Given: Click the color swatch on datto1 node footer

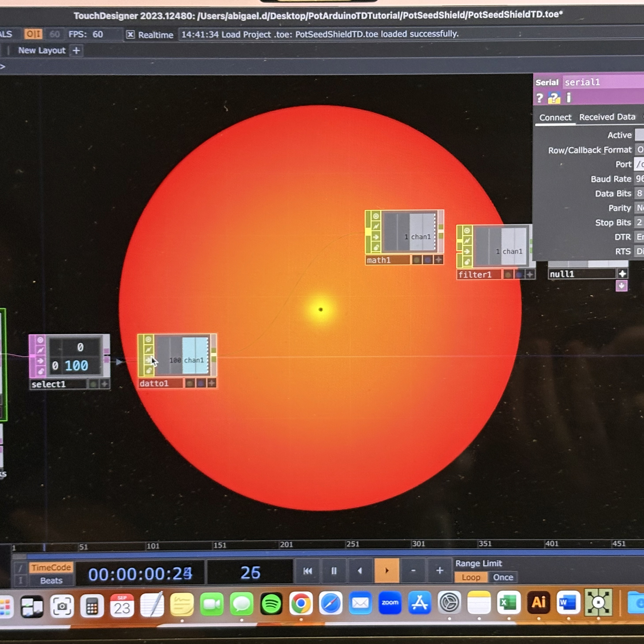Looking at the screenshot, I should click(x=190, y=383).
